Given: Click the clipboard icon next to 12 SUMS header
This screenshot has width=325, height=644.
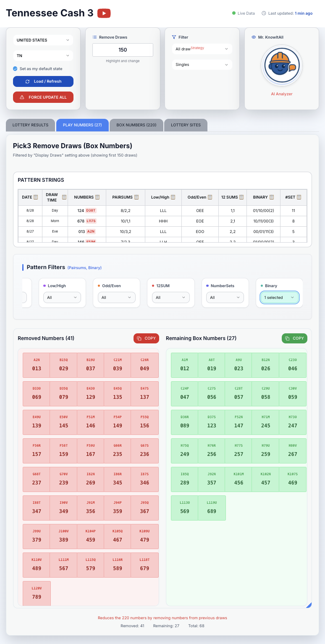Looking at the screenshot, I should [242, 197].
